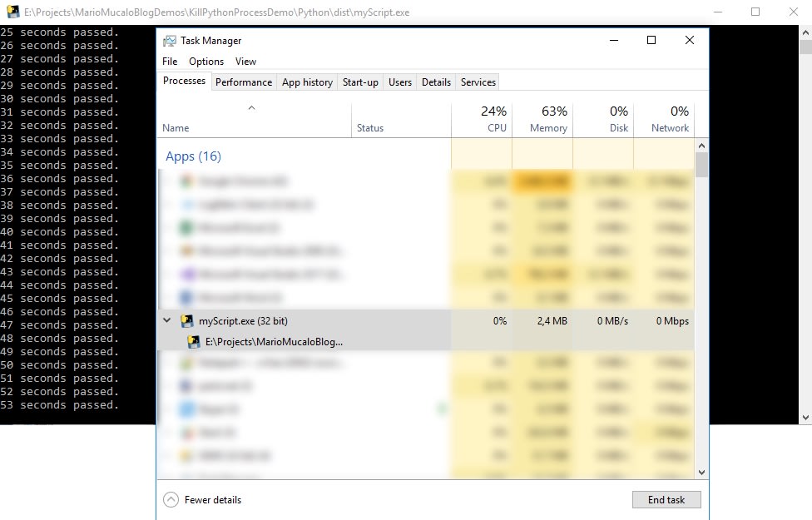Click the green status leaf icon in the process list
812x520 pixels.
pyautogui.click(x=443, y=409)
